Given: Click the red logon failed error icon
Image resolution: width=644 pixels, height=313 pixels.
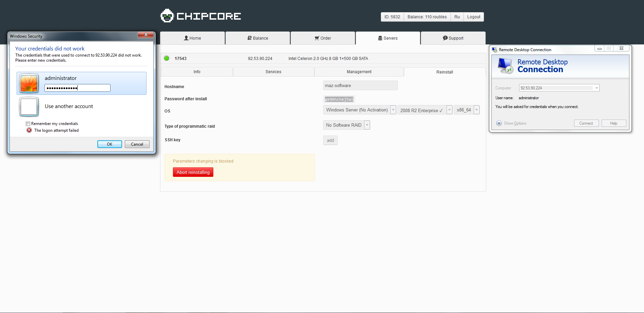Looking at the screenshot, I should click(x=29, y=130).
